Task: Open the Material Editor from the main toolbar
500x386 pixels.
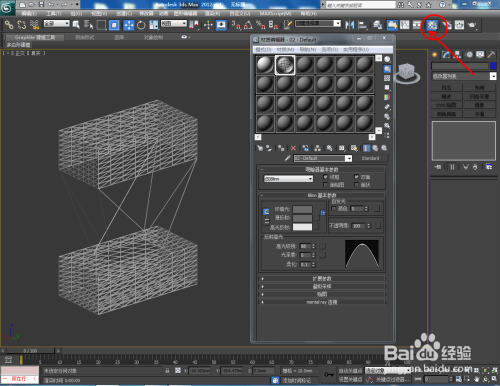Action: tap(432, 25)
